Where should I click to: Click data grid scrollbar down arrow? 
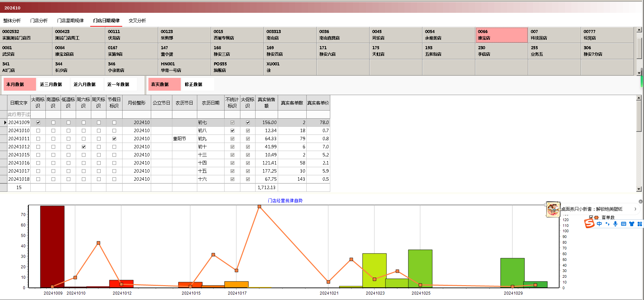639,189
